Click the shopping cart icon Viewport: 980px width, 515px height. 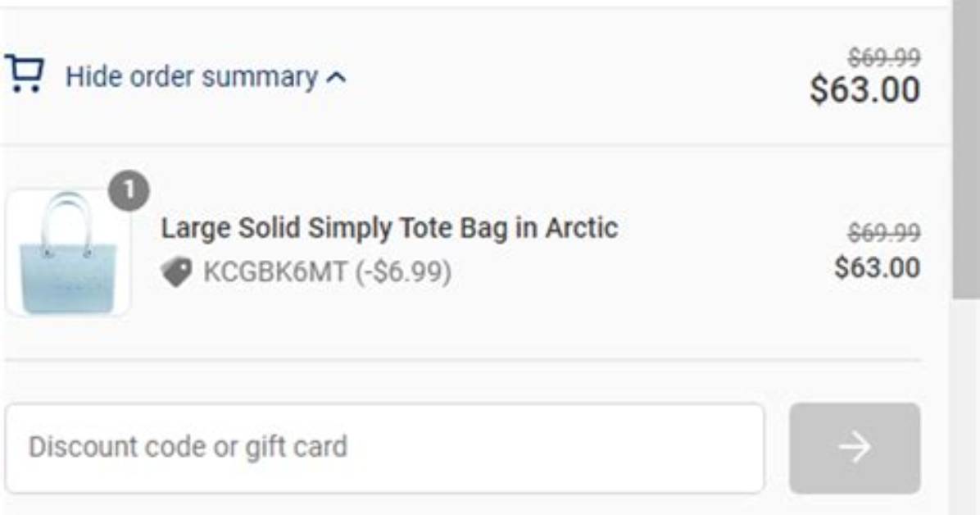[x=25, y=75]
